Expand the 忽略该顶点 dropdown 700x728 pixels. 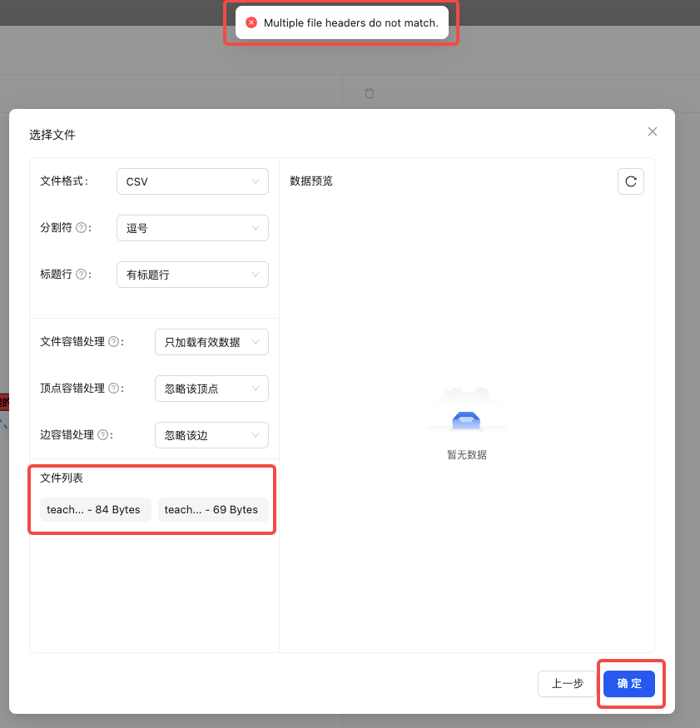(211, 389)
